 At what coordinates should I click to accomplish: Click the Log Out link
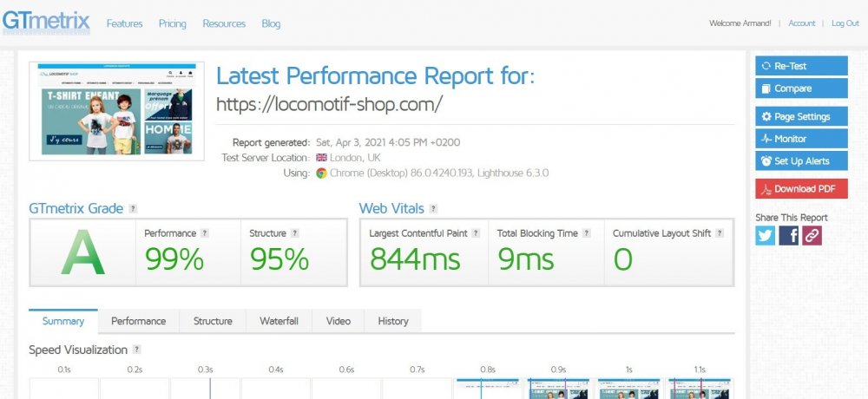845,23
